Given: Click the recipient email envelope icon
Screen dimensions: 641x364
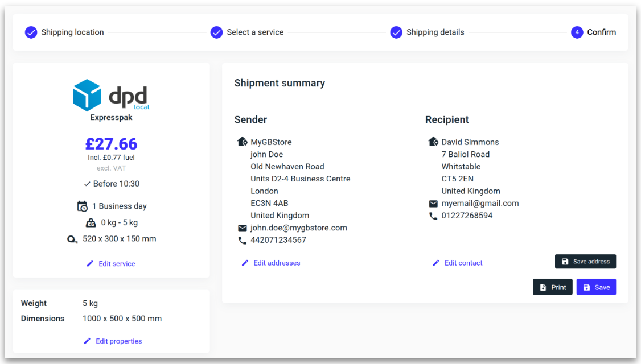Looking at the screenshot, I should click(x=433, y=204).
